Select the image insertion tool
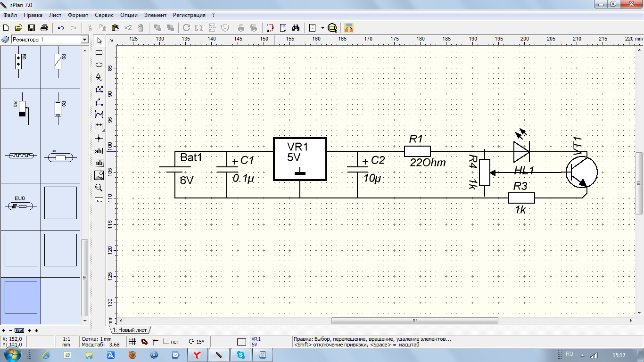644x362 pixels. tap(99, 175)
